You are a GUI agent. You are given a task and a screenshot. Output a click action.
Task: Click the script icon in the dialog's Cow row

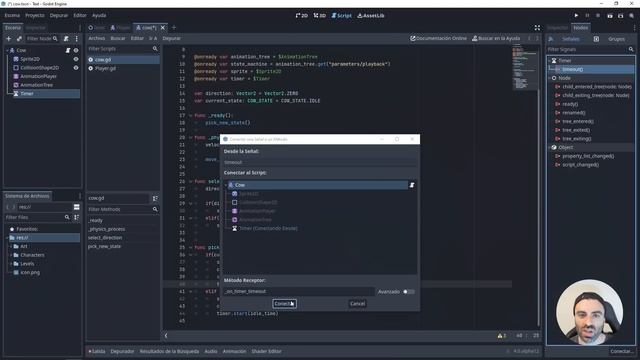(412, 185)
